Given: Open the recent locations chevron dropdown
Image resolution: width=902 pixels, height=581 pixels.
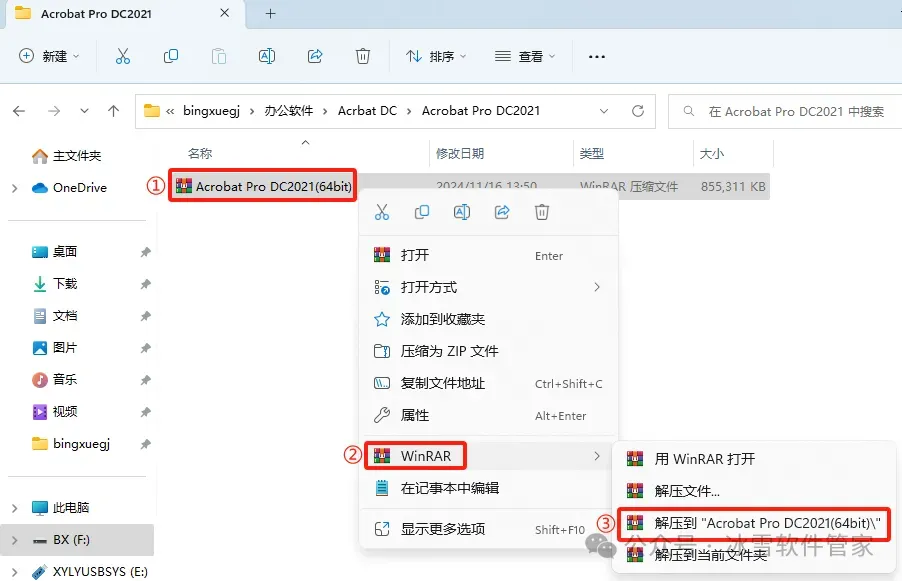Looking at the screenshot, I should (85, 111).
